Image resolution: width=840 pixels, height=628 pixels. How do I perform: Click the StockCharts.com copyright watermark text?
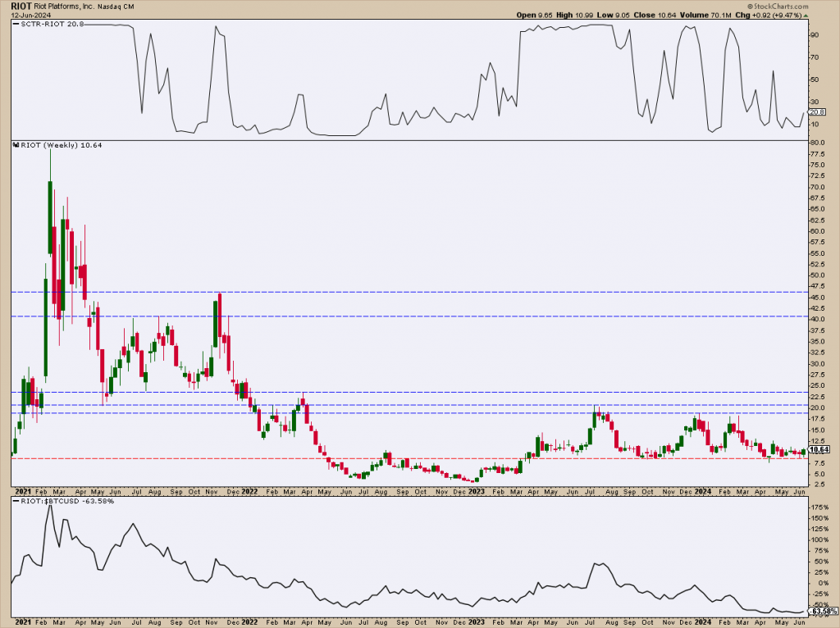click(778, 6)
